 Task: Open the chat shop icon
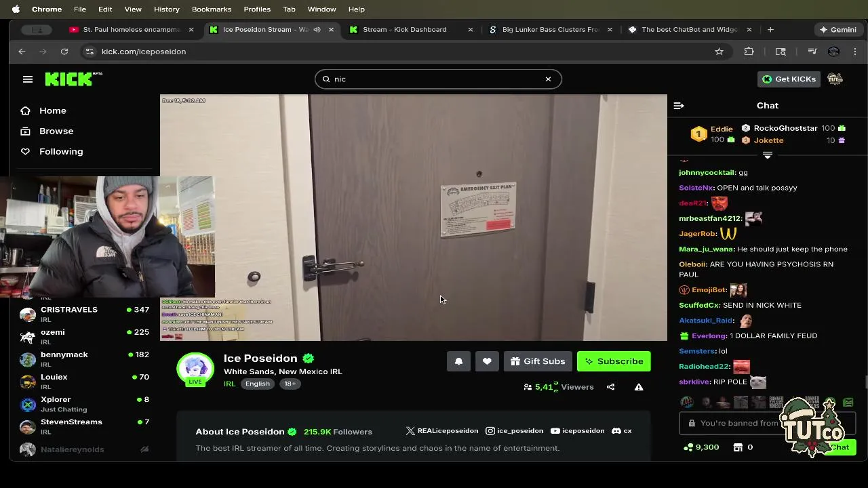click(738, 447)
